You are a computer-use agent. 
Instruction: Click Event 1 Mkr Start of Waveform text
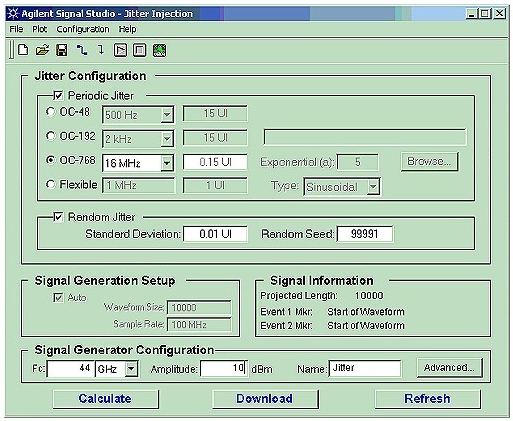pos(366,312)
